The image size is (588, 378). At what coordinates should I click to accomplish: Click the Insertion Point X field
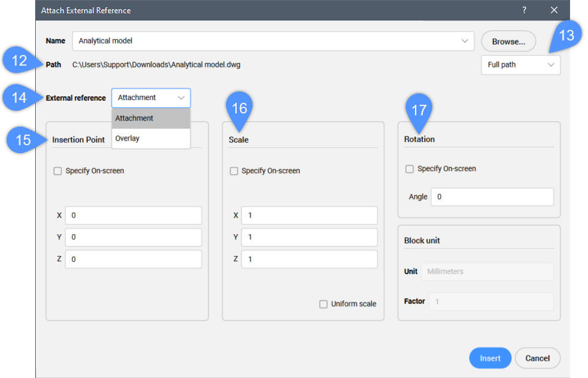click(133, 216)
